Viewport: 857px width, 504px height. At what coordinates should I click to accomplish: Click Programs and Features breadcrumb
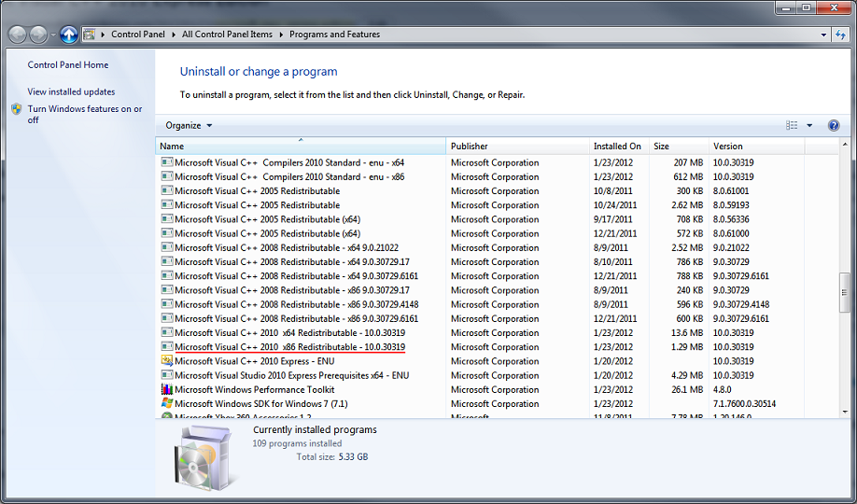coord(334,35)
